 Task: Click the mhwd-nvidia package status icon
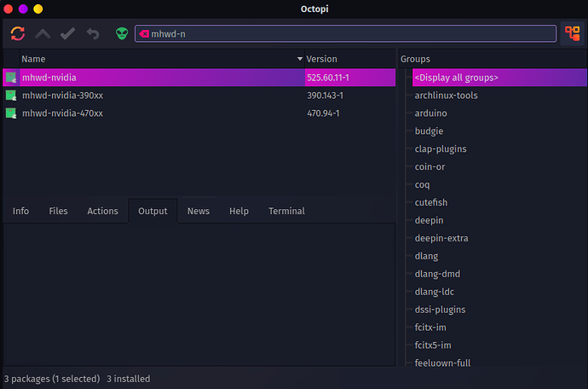[11, 78]
